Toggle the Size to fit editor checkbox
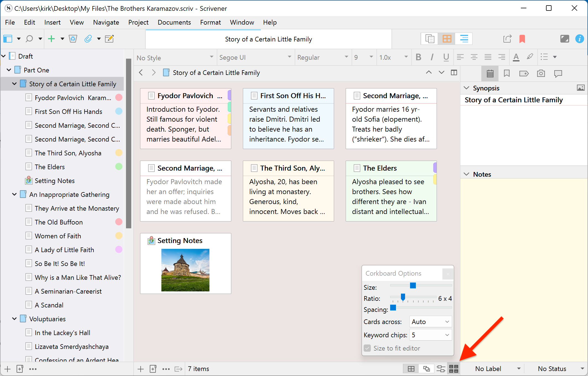 367,348
